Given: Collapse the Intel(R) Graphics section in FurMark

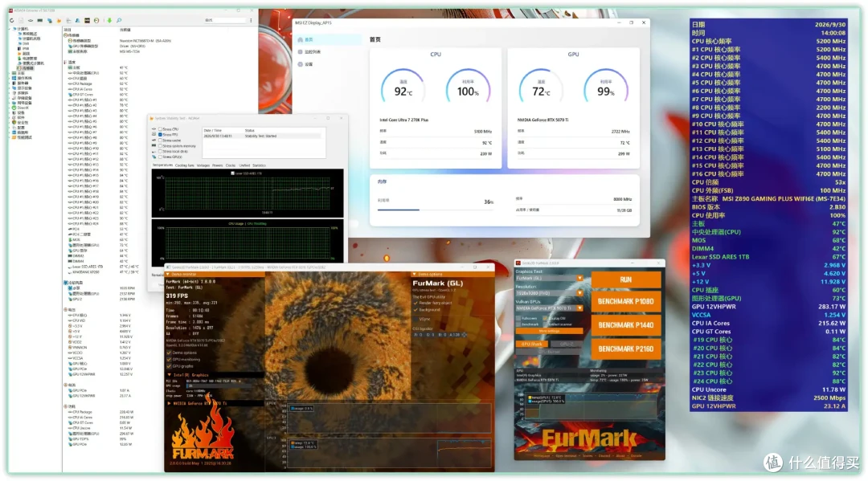Looking at the screenshot, I should (170, 375).
